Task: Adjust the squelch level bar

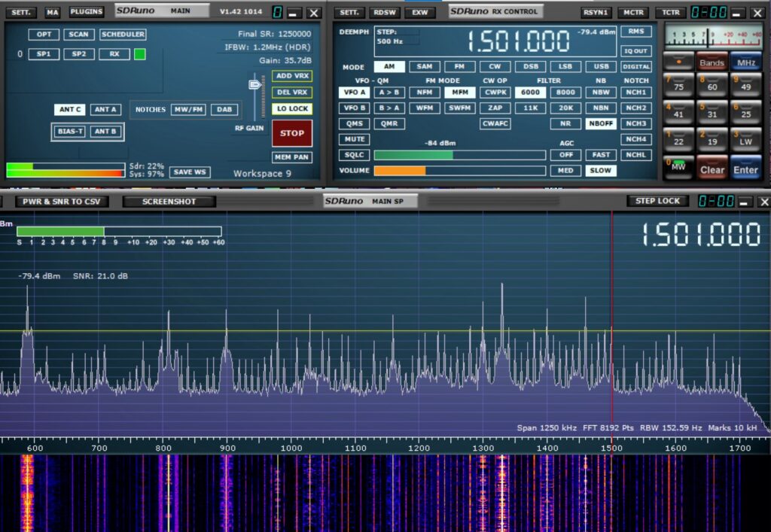Action: [x=460, y=155]
